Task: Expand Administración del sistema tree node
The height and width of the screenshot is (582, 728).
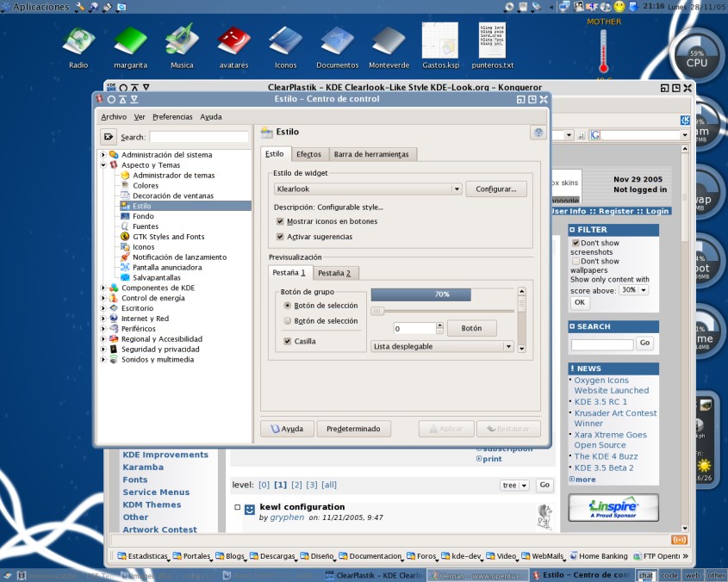Action: (103, 155)
